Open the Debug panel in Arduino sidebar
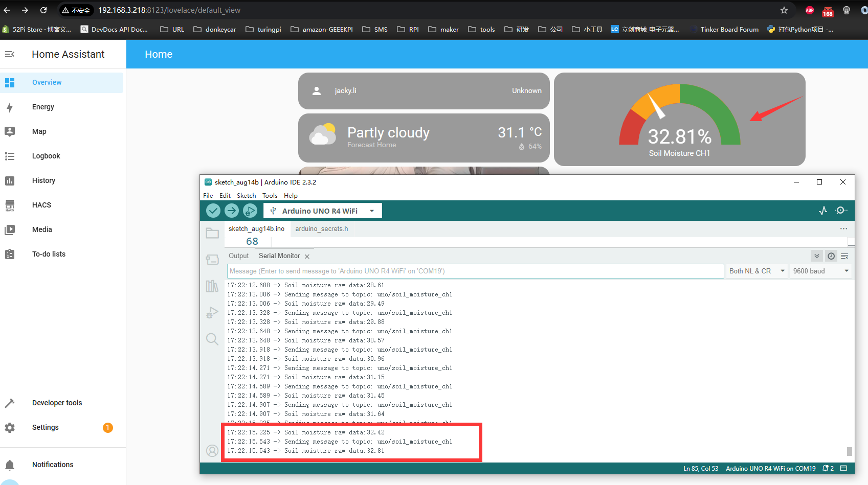Screen dimensions: 868x485 [x=212, y=313]
